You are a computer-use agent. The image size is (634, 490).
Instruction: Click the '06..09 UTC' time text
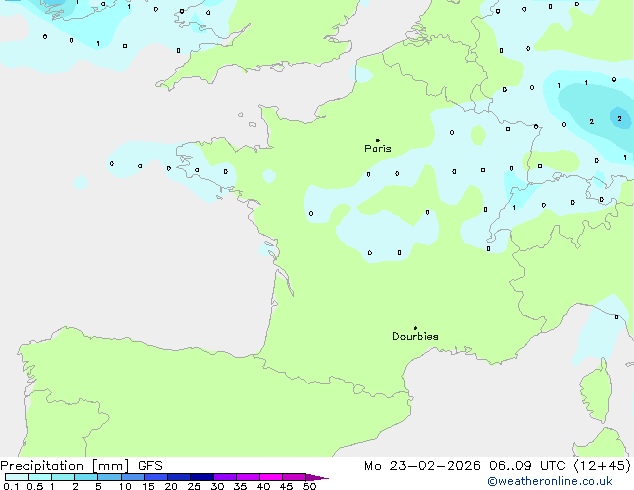(527, 466)
